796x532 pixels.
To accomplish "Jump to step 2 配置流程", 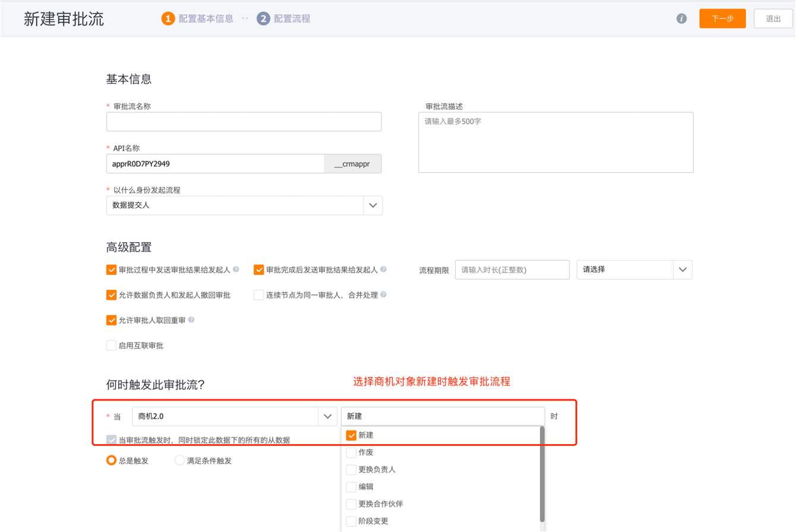I will point(284,19).
